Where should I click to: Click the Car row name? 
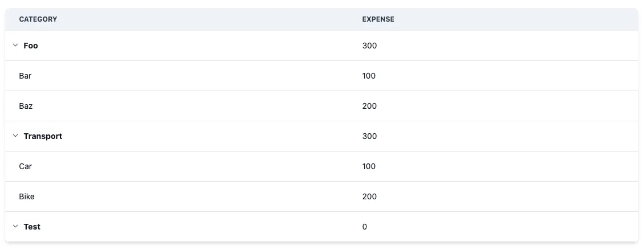[x=25, y=166]
